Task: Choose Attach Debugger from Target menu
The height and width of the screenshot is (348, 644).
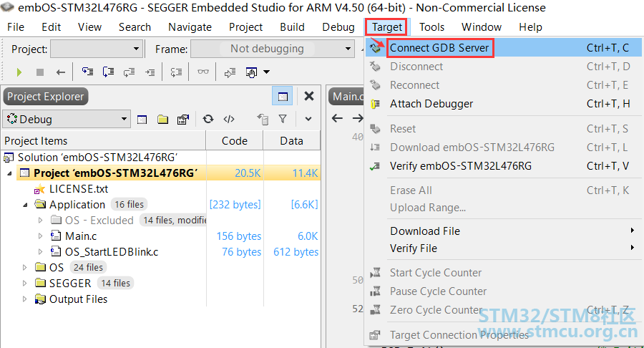Action: (504, 104)
